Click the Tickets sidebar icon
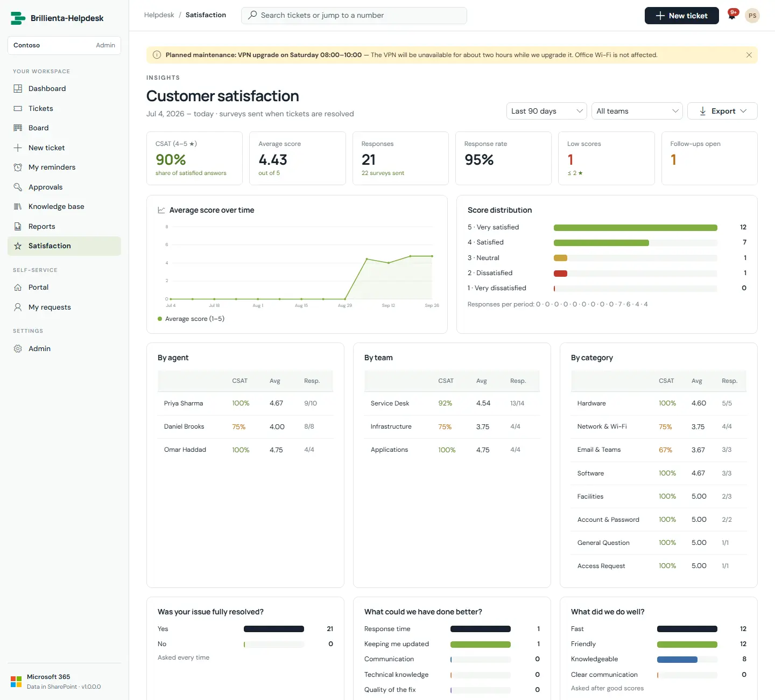 tap(18, 108)
